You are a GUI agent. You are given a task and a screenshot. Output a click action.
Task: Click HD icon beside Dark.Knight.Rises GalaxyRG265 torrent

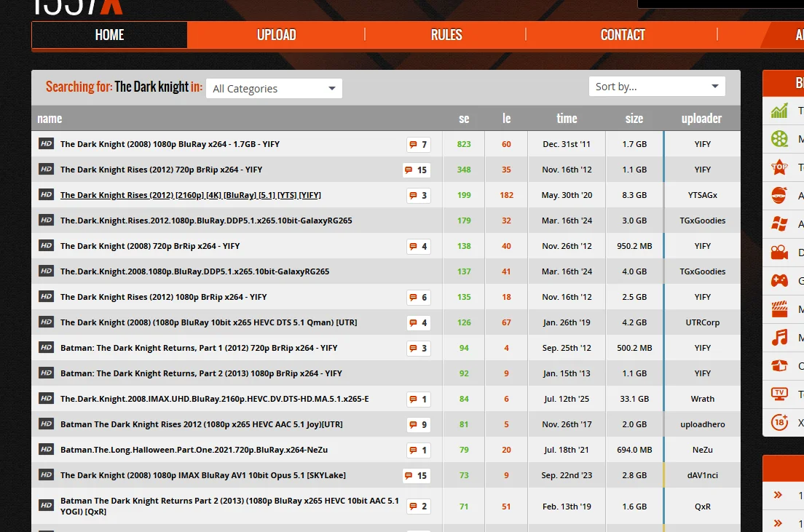coord(46,220)
